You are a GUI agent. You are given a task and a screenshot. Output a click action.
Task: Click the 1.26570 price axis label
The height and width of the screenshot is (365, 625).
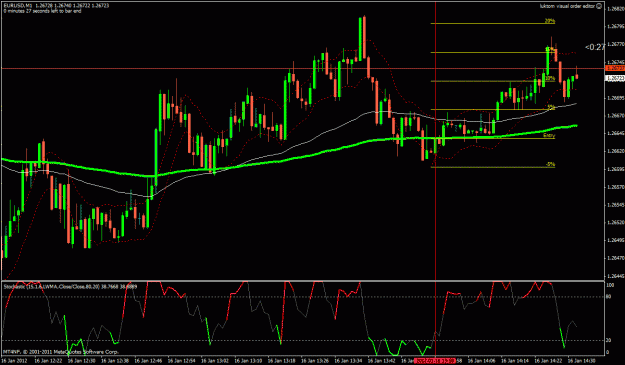tap(615, 186)
